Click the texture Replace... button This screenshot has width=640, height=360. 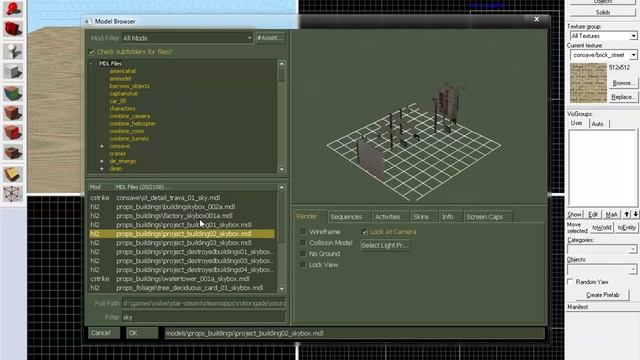point(623,97)
